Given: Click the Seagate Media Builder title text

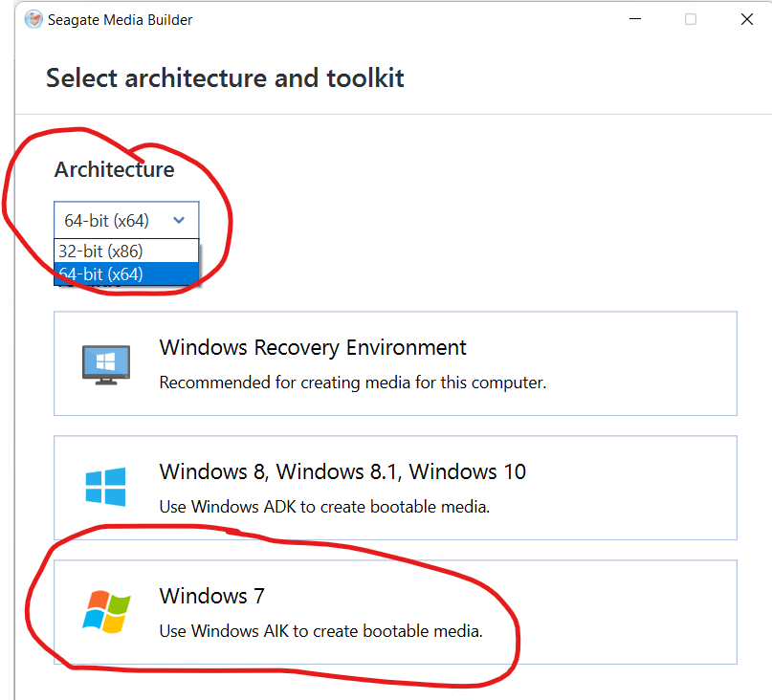Looking at the screenshot, I should pyautogui.click(x=120, y=20).
